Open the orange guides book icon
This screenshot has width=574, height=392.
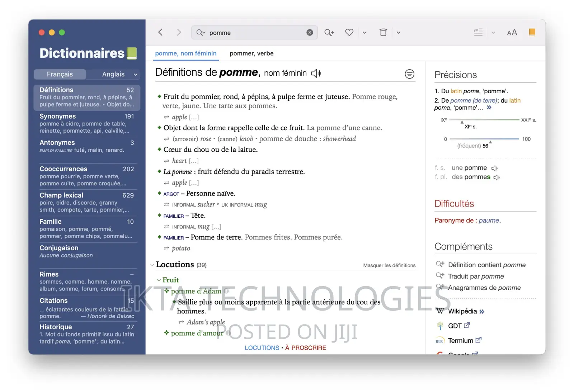(532, 32)
